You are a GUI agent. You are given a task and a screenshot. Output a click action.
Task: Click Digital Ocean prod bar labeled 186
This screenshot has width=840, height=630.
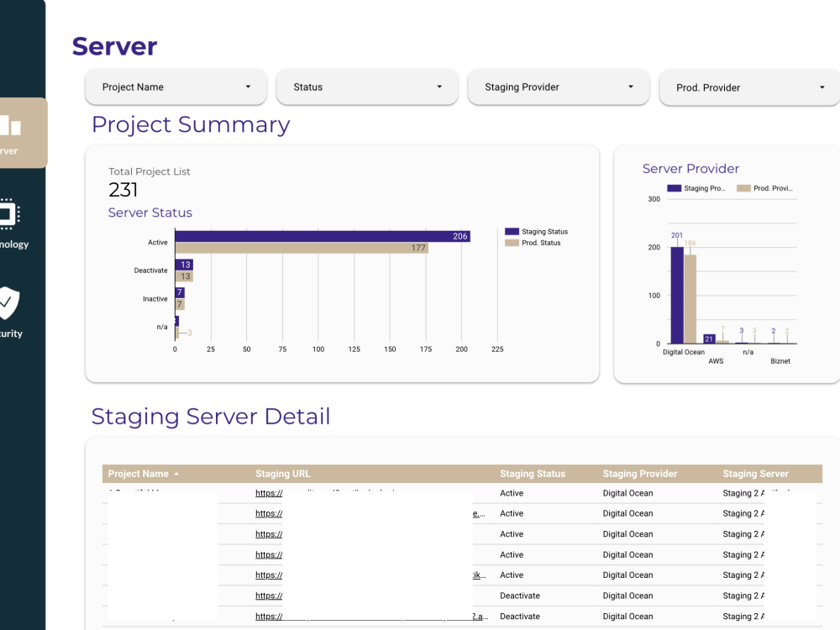tap(690, 299)
